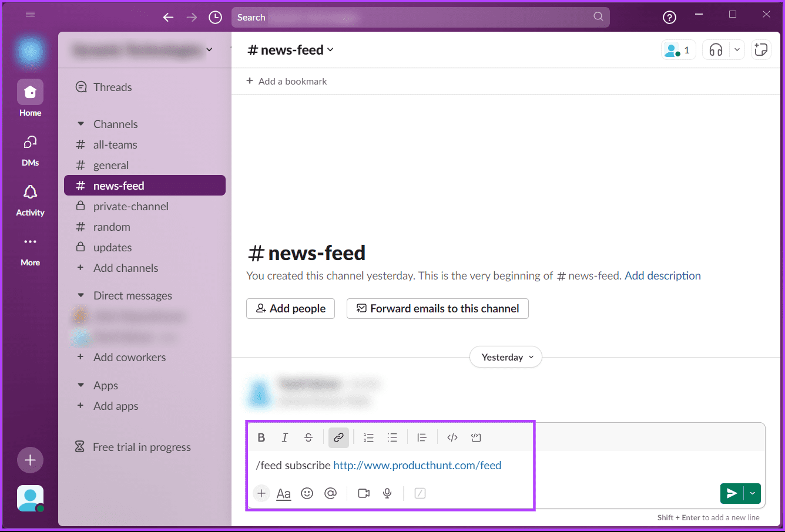Record a video clip
This screenshot has height=532, width=785.
(364, 493)
